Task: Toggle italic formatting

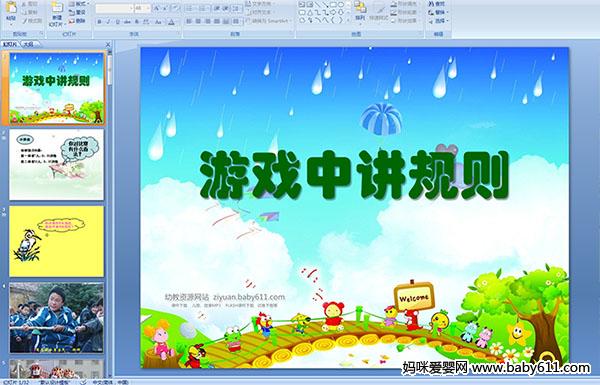Action: coord(108,22)
